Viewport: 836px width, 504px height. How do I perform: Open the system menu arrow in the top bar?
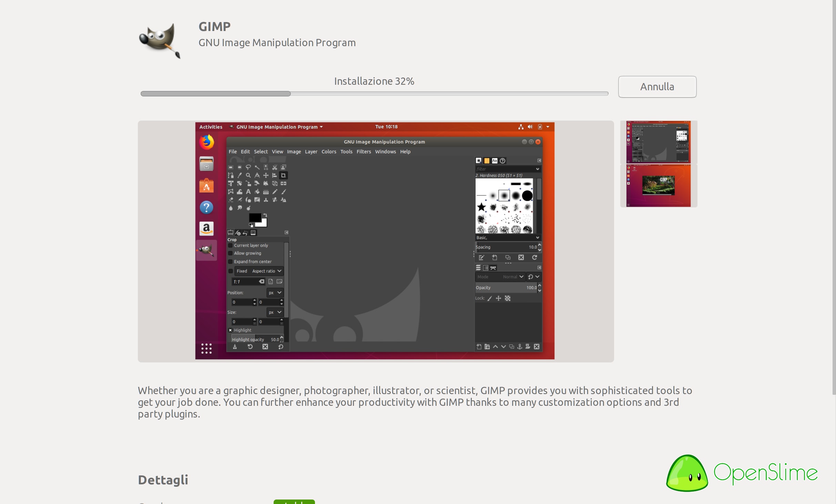pyautogui.click(x=548, y=127)
